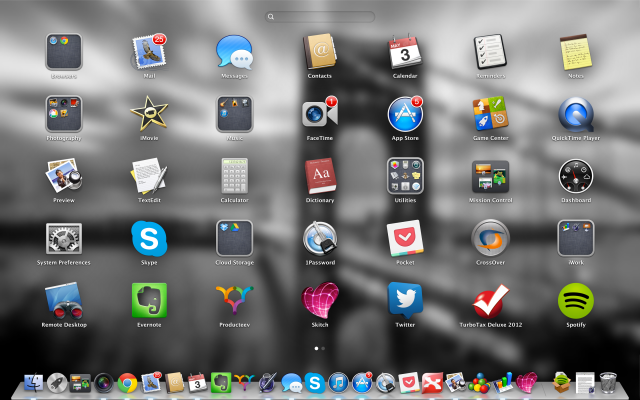
Task: Launch Google Chrome from the Dock
Action: tap(127, 383)
